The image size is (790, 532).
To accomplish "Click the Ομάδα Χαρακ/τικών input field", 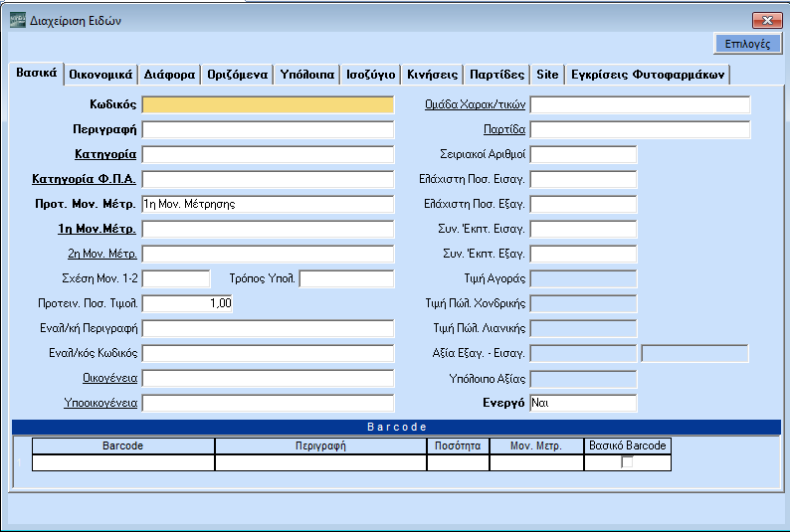I will [x=641, y=104].
